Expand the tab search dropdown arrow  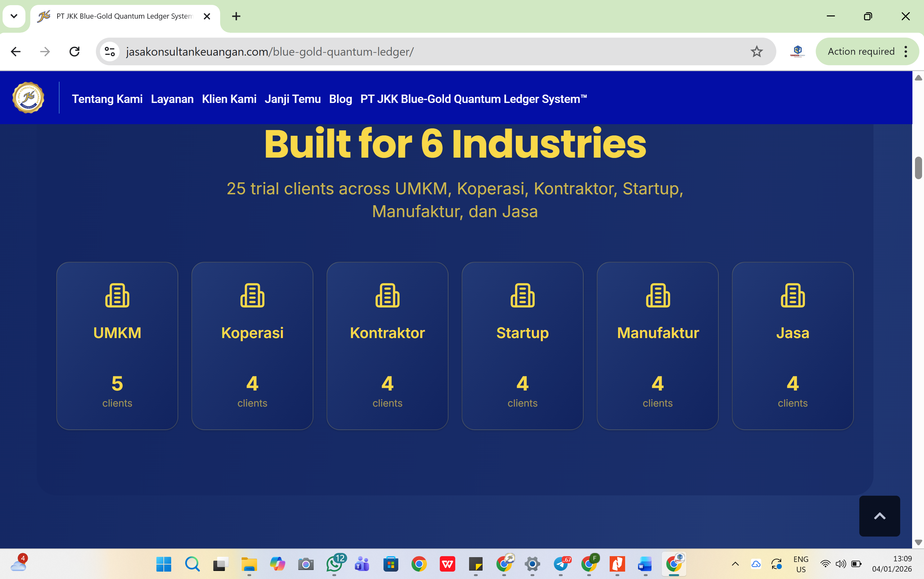(x=14, y=16)
